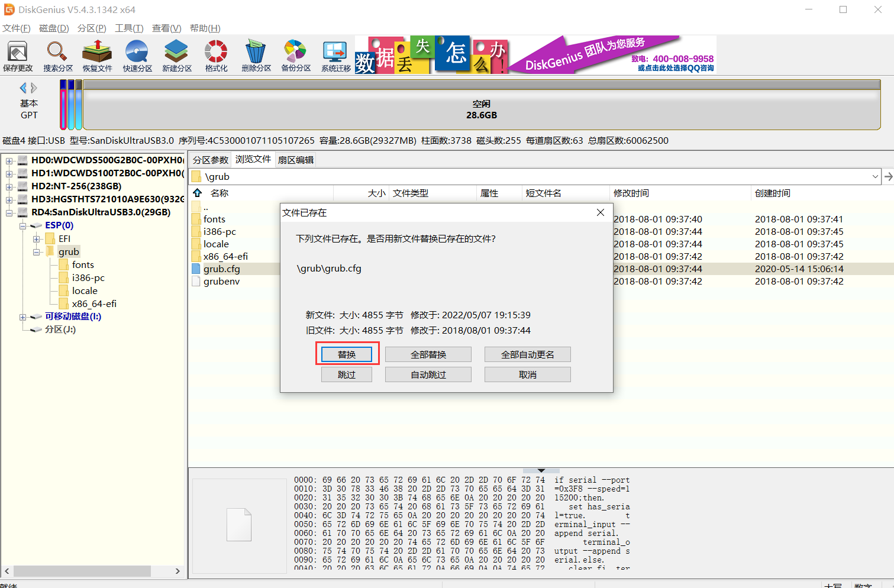Screen dimensions: 894x588
Task: Expand the HD0 WDC disk tree node
Action: coord(9,160)
